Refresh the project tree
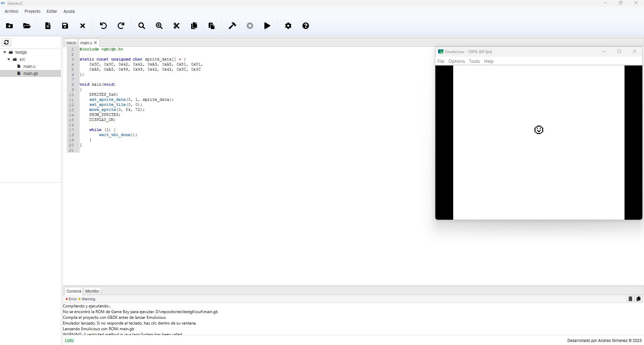Screen dimensions: 644x345 click(x=6, y=42)
